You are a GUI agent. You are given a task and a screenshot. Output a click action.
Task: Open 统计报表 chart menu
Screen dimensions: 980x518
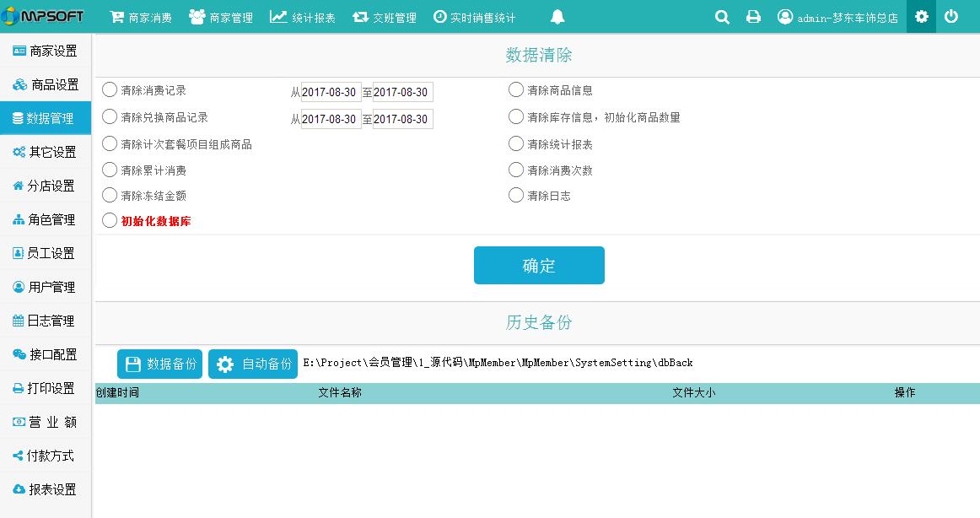(x=302, y=18)
